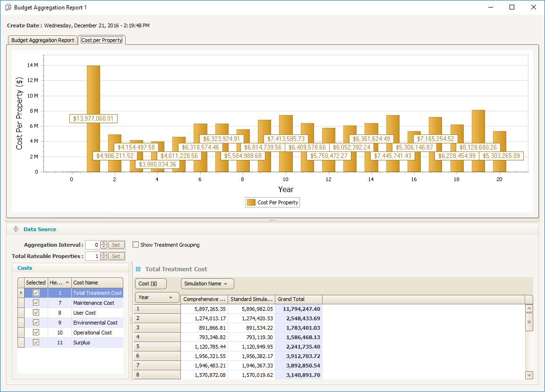Switch to Budget Aggregation Report tab
This screenshot has height=392, width=545.
43,40
